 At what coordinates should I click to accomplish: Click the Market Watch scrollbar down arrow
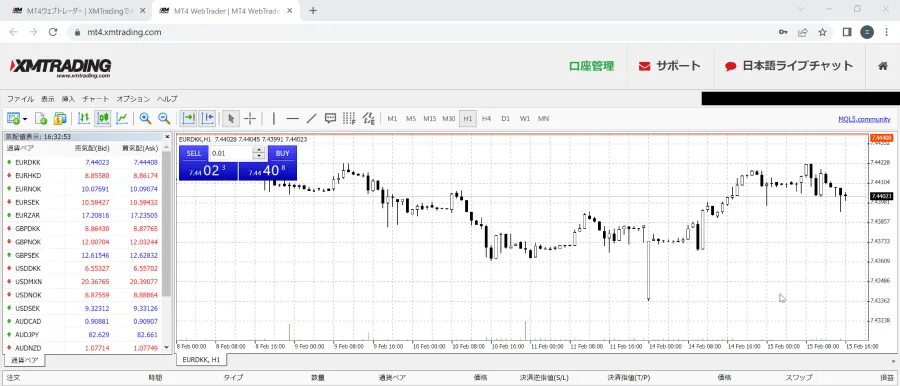click(x=167, y=347)
